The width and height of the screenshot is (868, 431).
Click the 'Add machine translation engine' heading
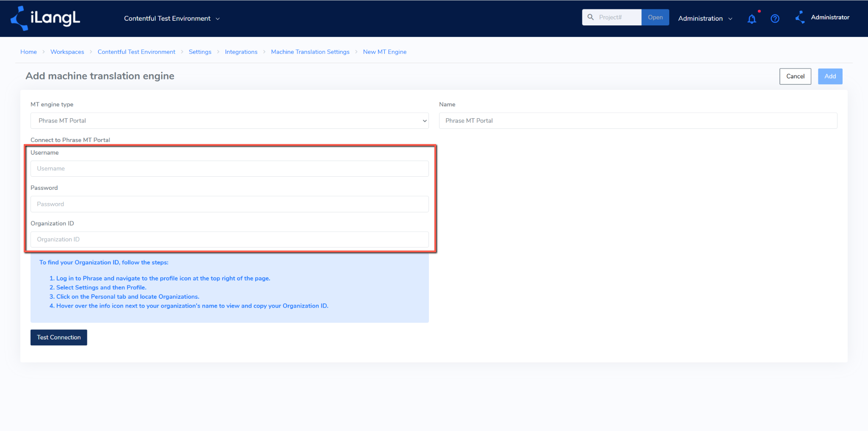tap(100, 76)
